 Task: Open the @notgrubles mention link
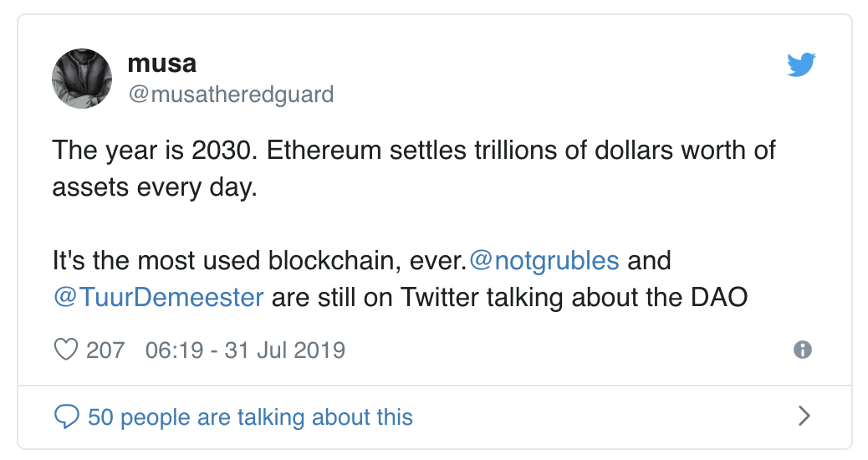click(x=544, y=260)
